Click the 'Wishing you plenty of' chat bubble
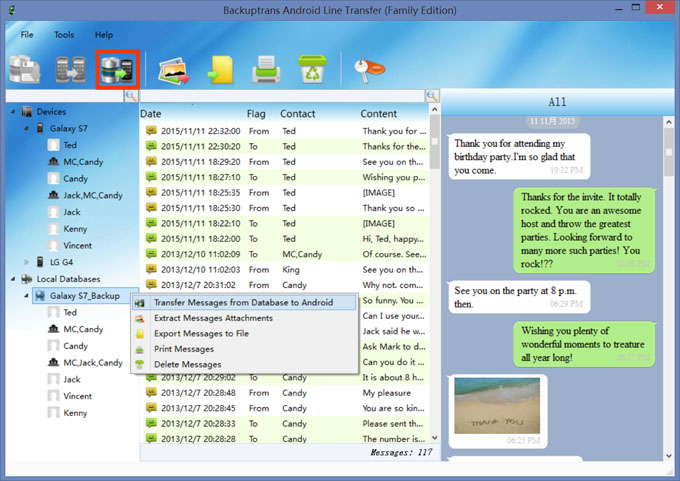 [584, 344]
